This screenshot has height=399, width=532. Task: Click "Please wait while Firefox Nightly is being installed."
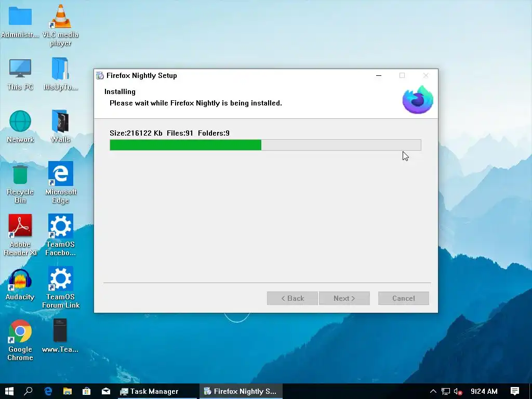196,103
